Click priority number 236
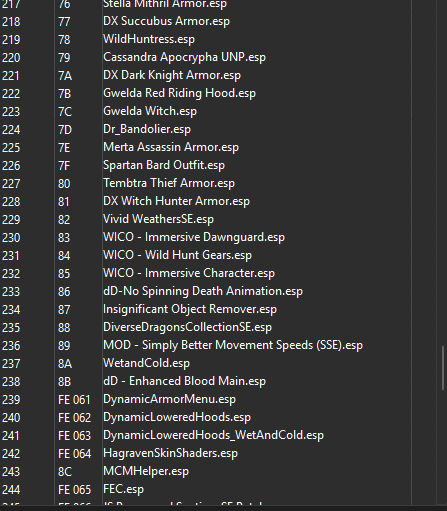 tap(11, 345)
